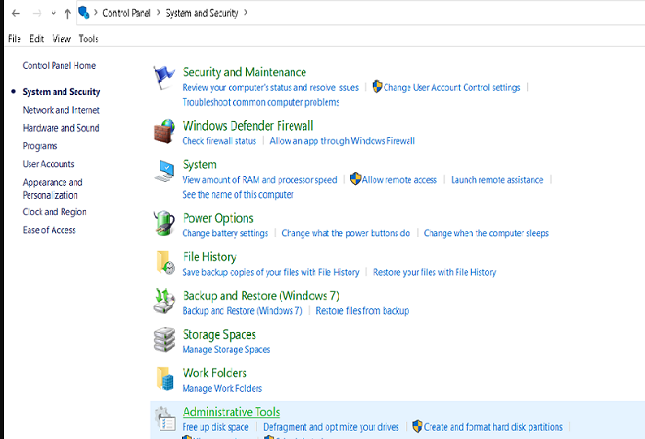Open the Tools menu
Viewport: 645px width, 439px height.
tap(88, 39)
